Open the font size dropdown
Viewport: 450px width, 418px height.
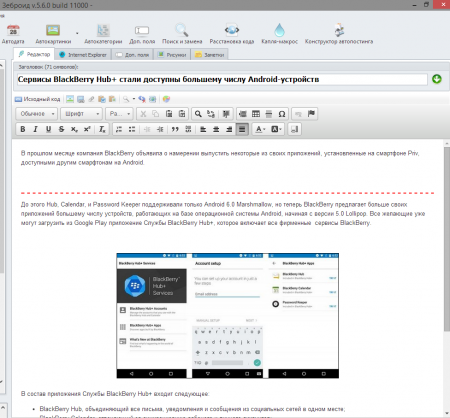[120, 114]
